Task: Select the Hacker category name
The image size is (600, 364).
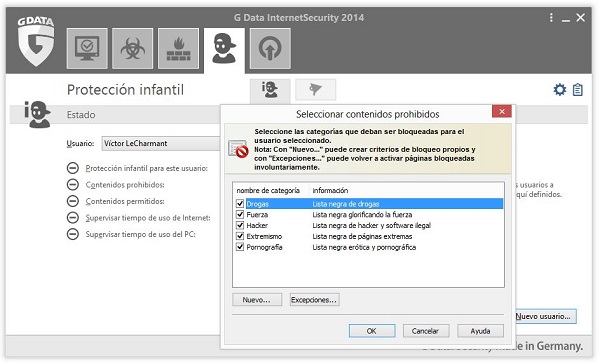Action: pyautogui.click(x=257, y=225)
